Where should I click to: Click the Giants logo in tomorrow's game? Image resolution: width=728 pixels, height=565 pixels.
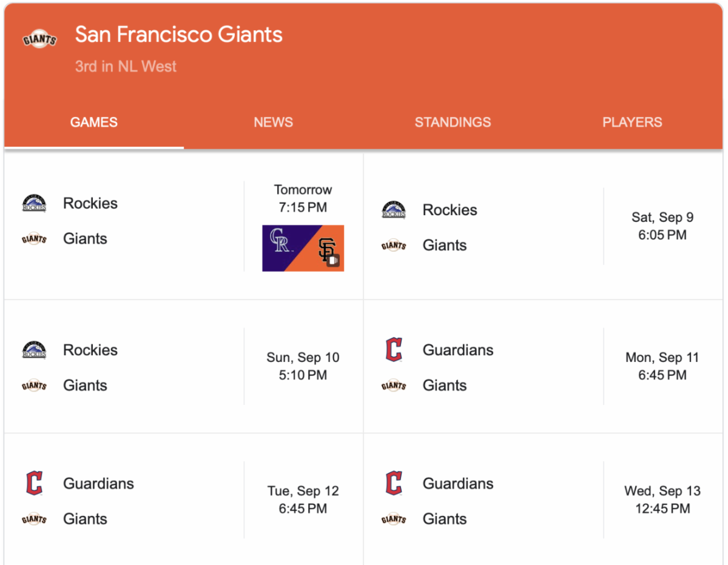pos(34,239)
